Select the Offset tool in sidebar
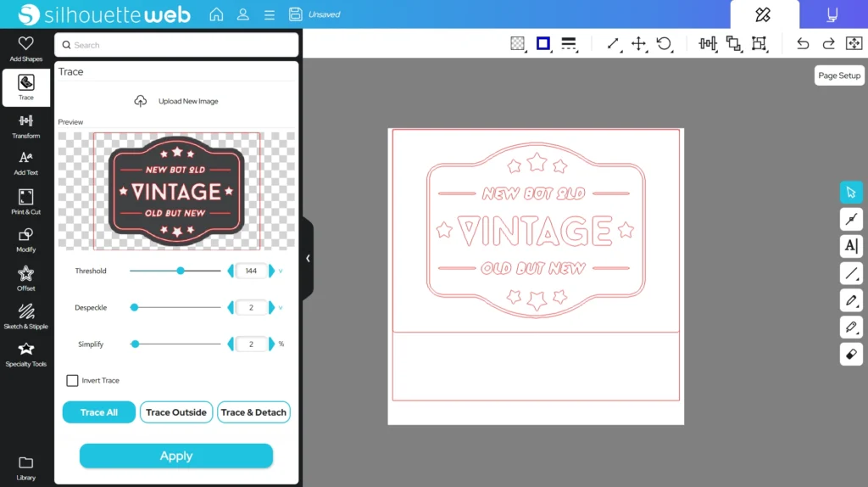The image size is (868, 487). pyautogui.click(x=25, y=277)
